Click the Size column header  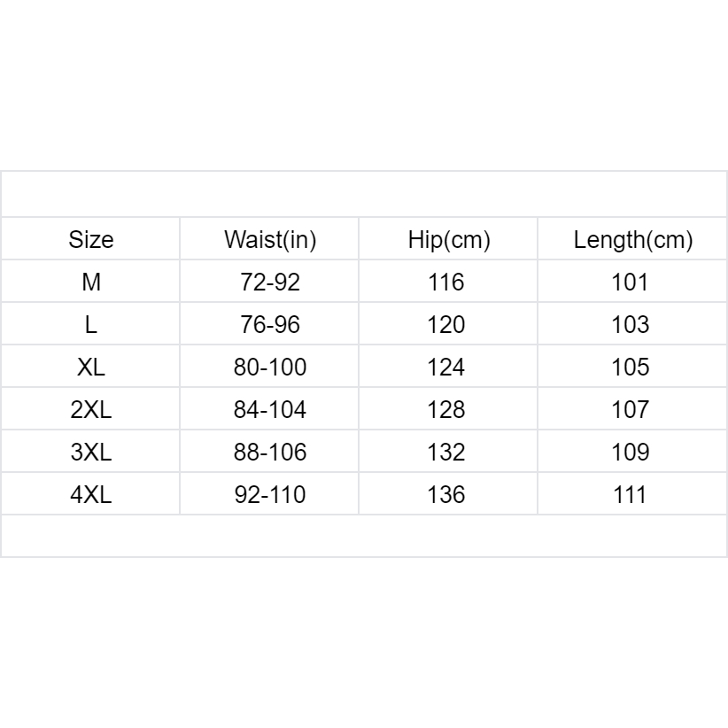point(91,239)
